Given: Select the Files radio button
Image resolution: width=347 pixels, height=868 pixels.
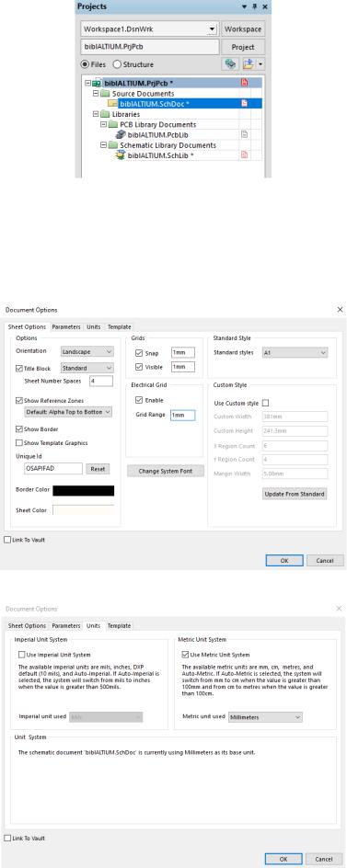Looking at the screenshot, I should coord(85,64).
